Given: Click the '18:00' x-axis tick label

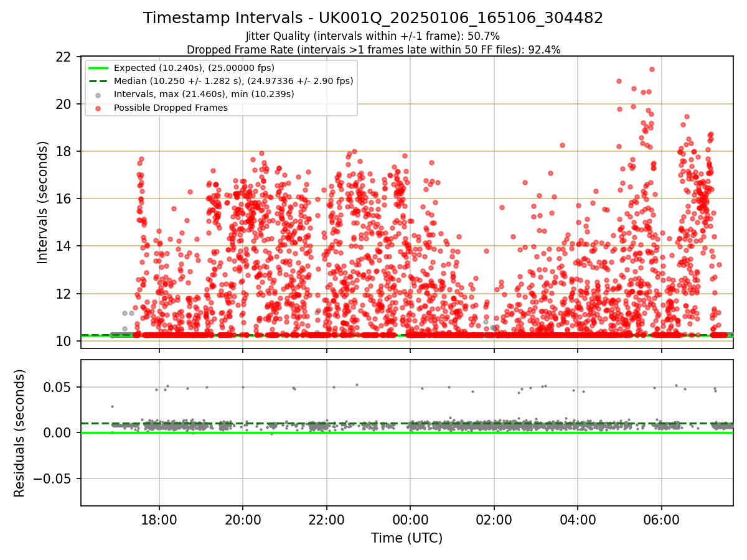Looking at the screenshot, I should [159, 520].
